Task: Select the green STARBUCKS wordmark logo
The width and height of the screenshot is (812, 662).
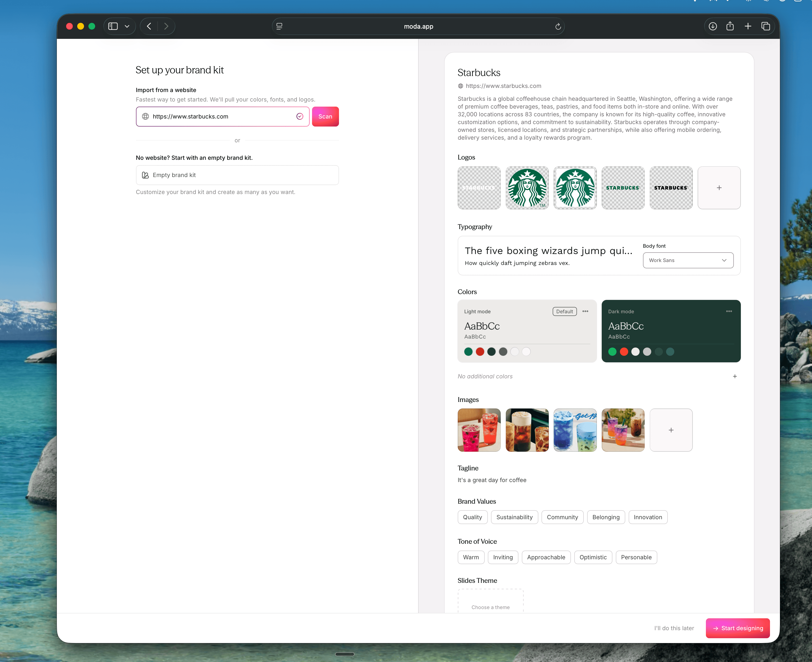Action: click(623, 188)
